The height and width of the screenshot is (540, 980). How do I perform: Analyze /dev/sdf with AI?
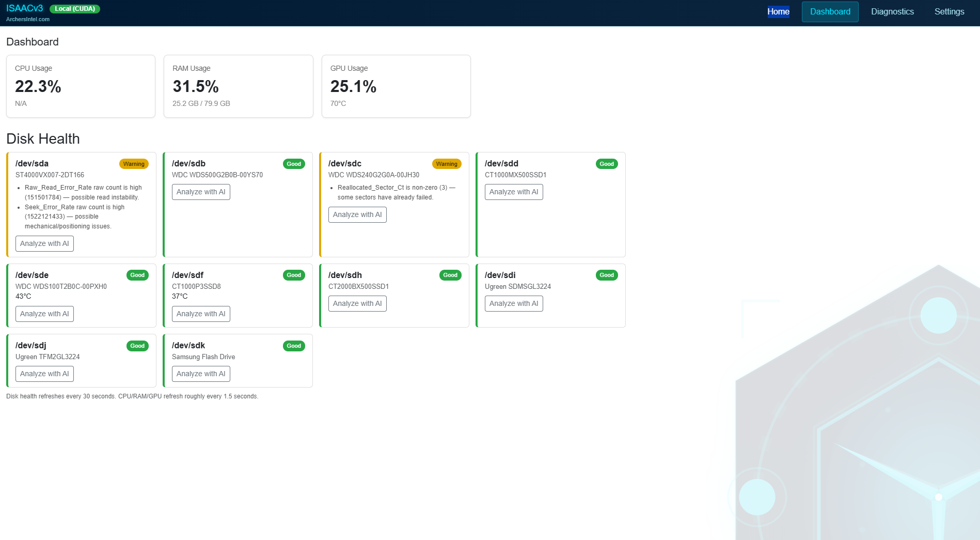click(201, 314)
